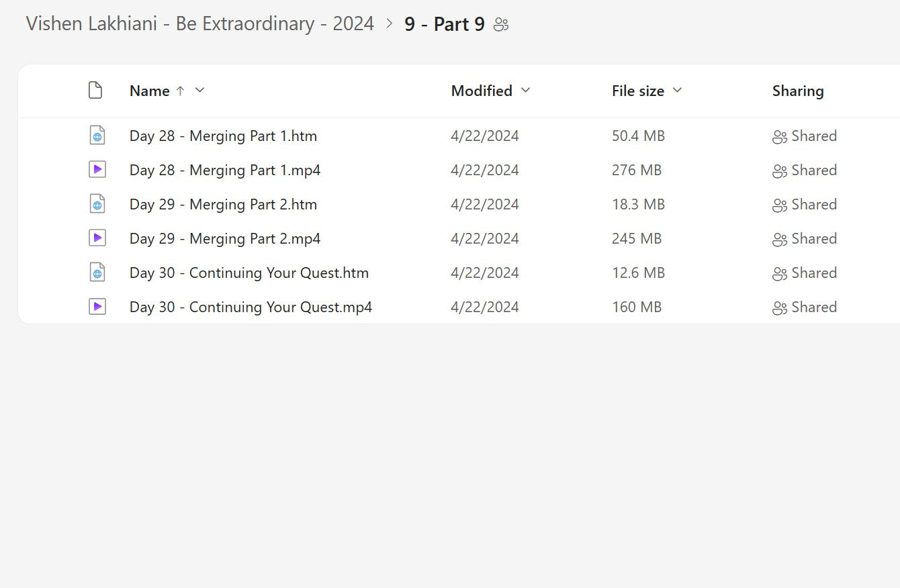The image size is (900, 588).
Task: Go to the Vishen Lakhiani - Be Extraordinary - 2024 breadcrumb
Action: [x=199, y=24]
